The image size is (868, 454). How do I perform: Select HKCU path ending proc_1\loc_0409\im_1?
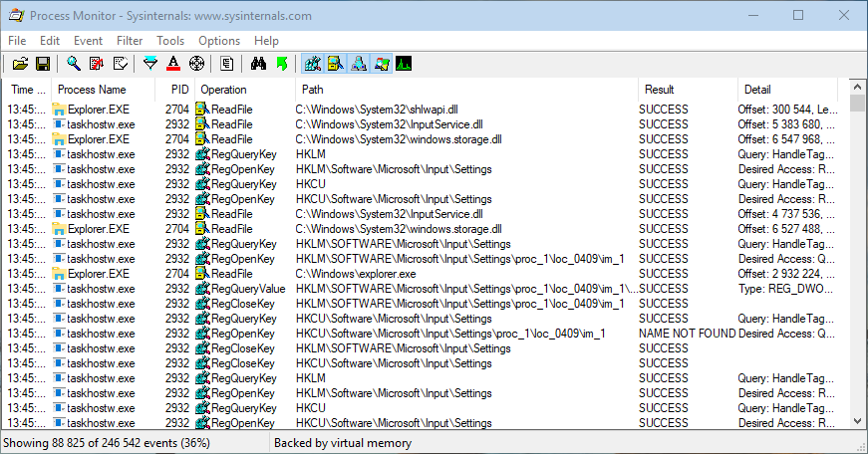pyautogui.click(x=450, y=334)
